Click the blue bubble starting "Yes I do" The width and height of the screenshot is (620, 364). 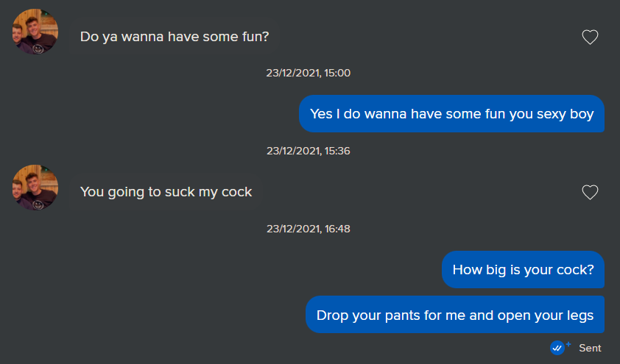(451, 114)
